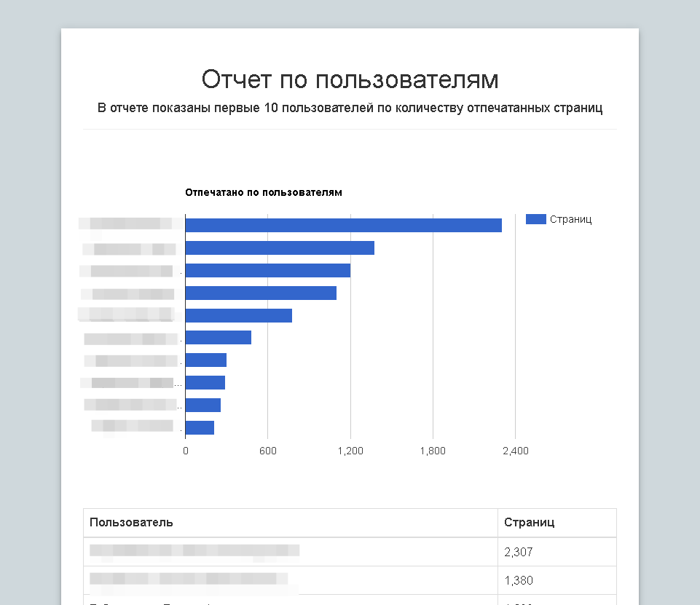Click the fourth bar from the top
The width and height of the screenshot is (700, 605).
click(x=261, y=293)
